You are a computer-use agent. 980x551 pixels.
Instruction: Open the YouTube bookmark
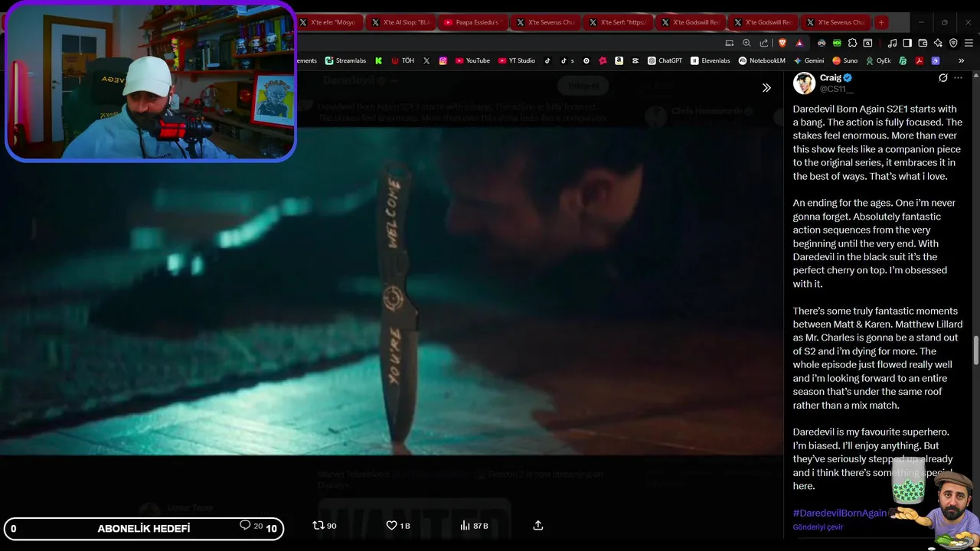[472, 60]
